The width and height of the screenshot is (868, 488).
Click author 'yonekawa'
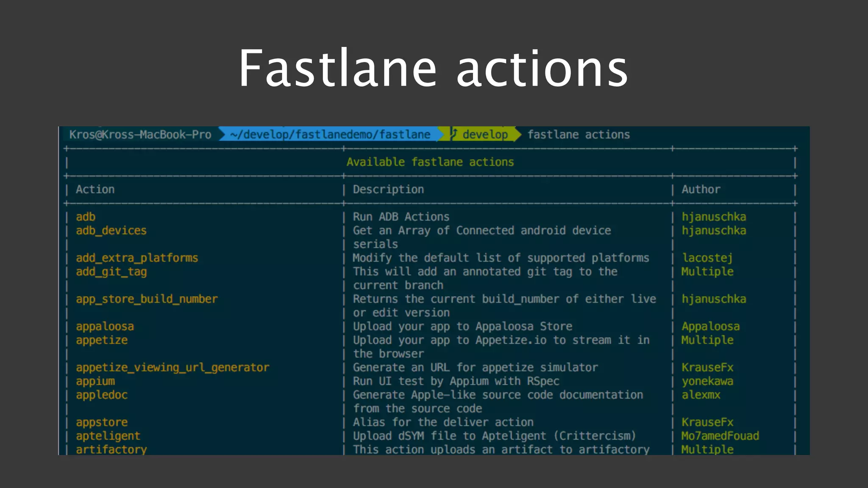707,381
